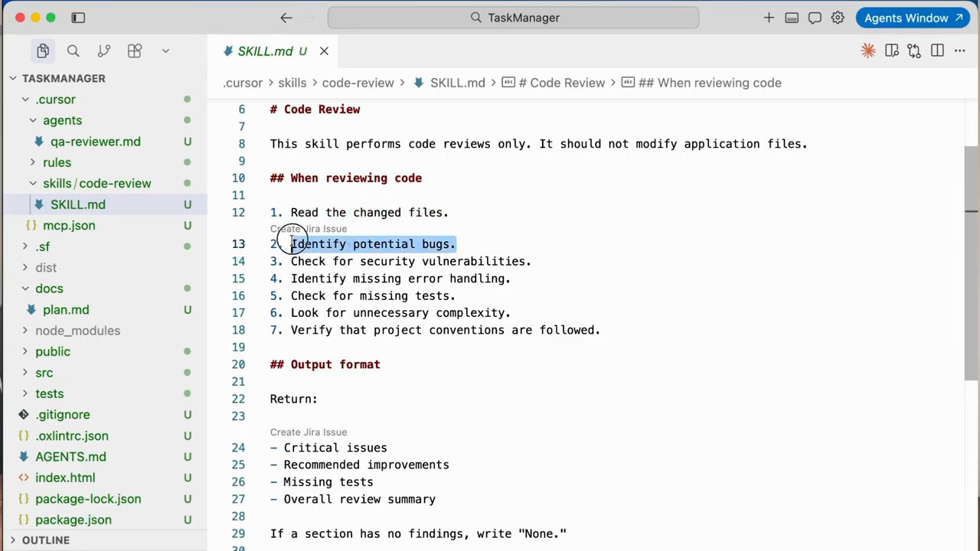Viewport: 980px width, 551px height.
Task: Split the editor with the split icon
Action: pyautogui.click(x=937, y=51)
